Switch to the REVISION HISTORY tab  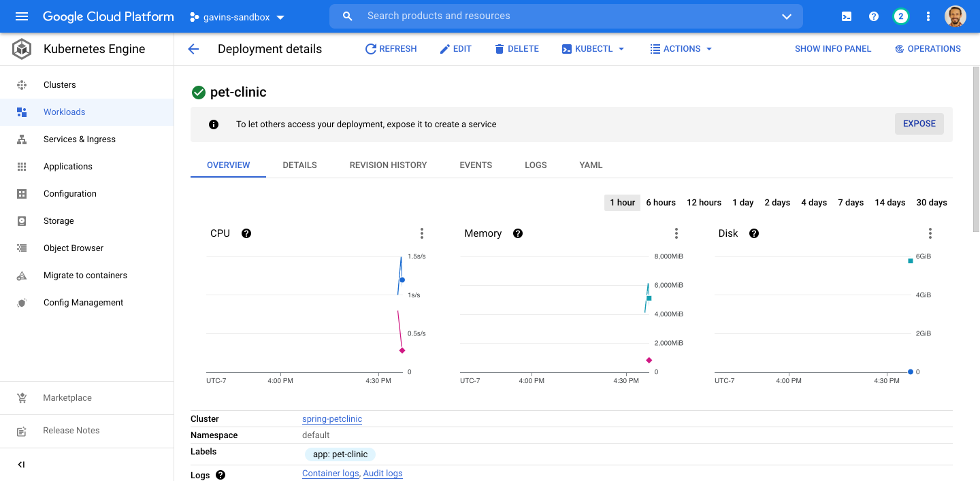click(388, 165)
